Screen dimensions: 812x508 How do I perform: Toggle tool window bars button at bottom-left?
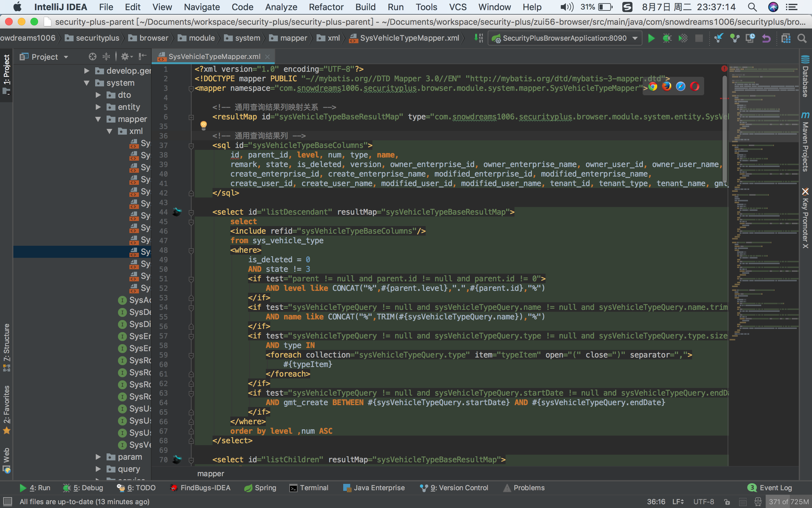tap(7, 502)
